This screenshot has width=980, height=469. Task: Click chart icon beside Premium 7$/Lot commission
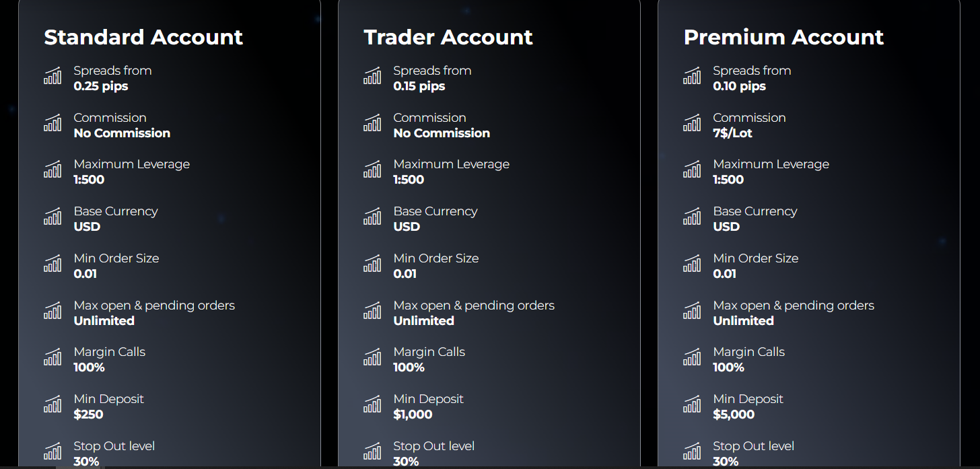coord(692,123)
